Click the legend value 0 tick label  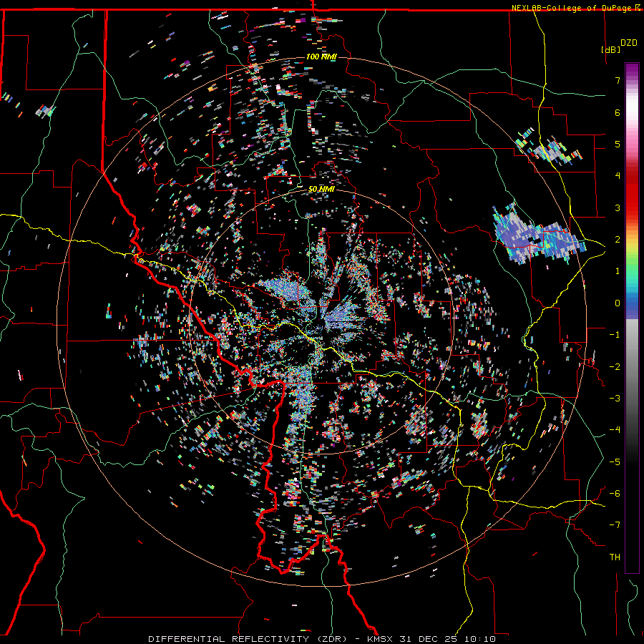click(x=618, y=303)
